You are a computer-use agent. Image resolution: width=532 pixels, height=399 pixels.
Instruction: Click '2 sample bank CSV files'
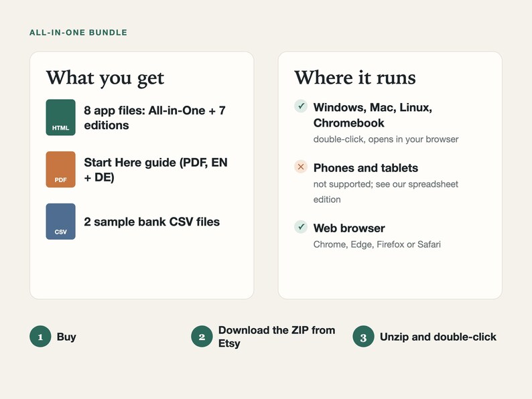(x=151, y=222)
